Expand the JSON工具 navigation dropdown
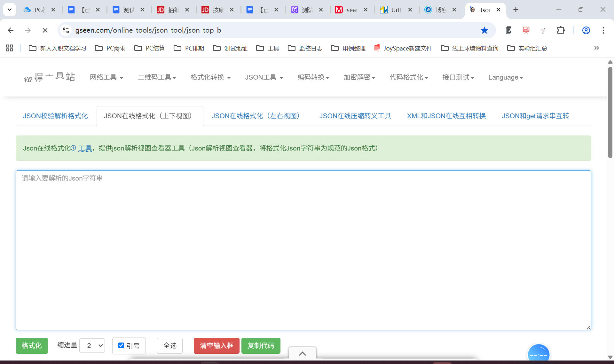Viewport: 614px width, 364px height. (264, 77)
